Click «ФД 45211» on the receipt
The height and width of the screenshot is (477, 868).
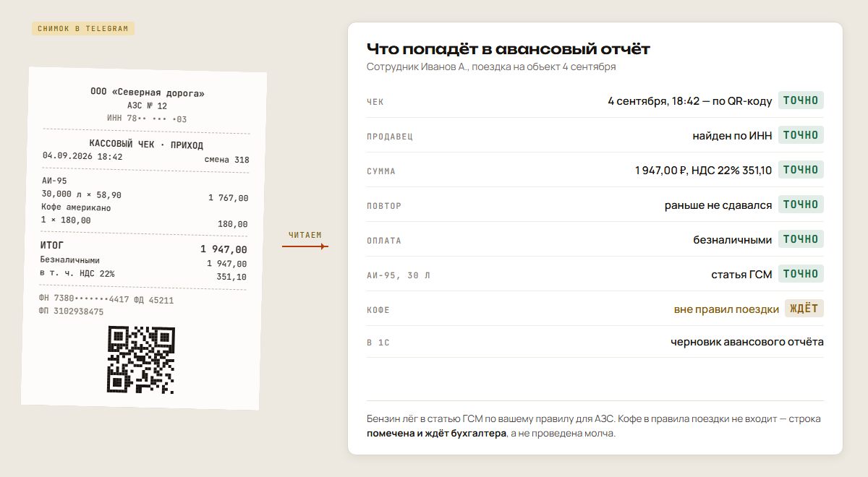[153, 300]
